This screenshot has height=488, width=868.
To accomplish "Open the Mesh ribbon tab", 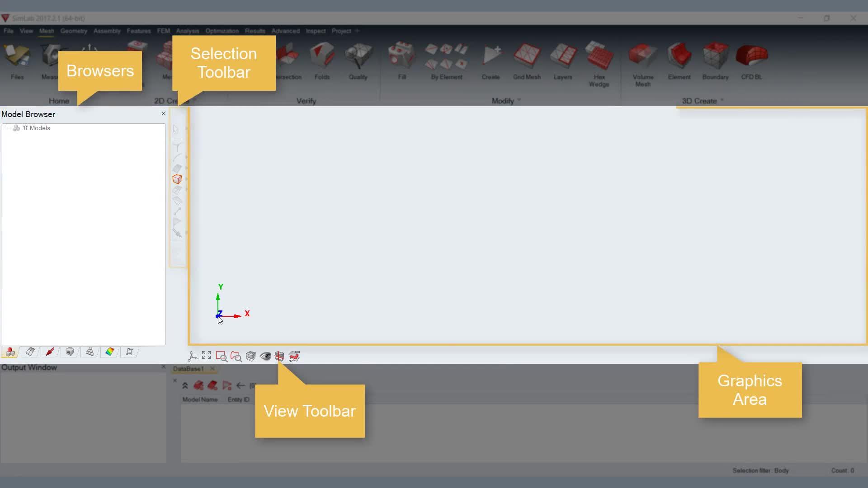I will (x=47, y=31).
